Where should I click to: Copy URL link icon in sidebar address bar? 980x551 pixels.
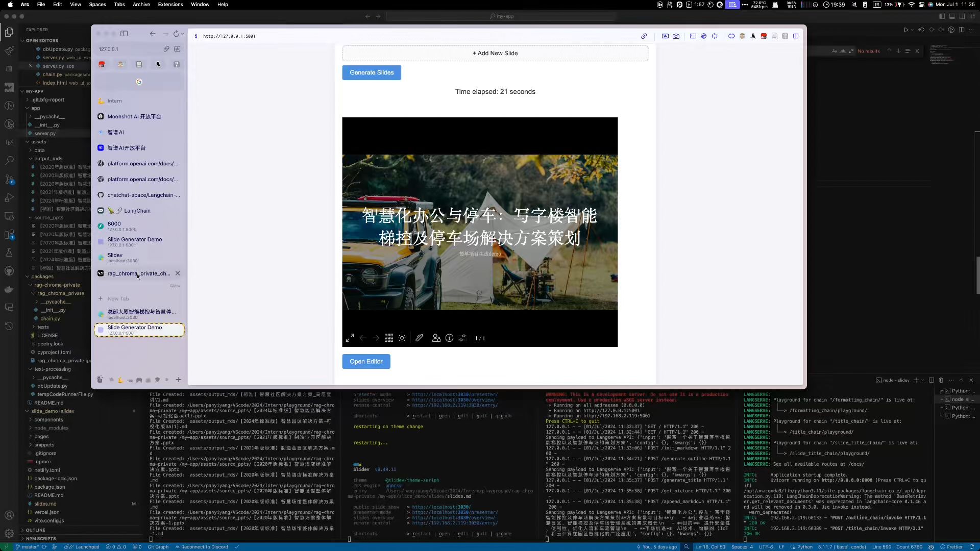(166, 49)
